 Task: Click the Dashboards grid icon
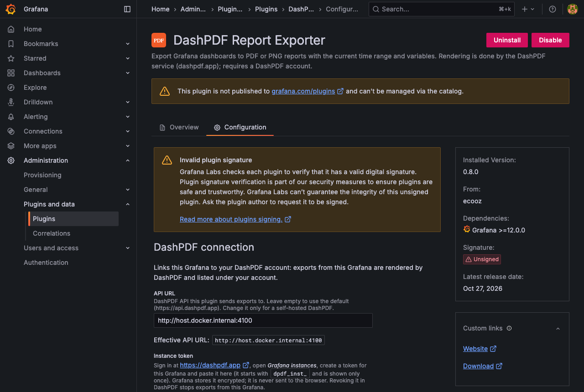point(11,73)
